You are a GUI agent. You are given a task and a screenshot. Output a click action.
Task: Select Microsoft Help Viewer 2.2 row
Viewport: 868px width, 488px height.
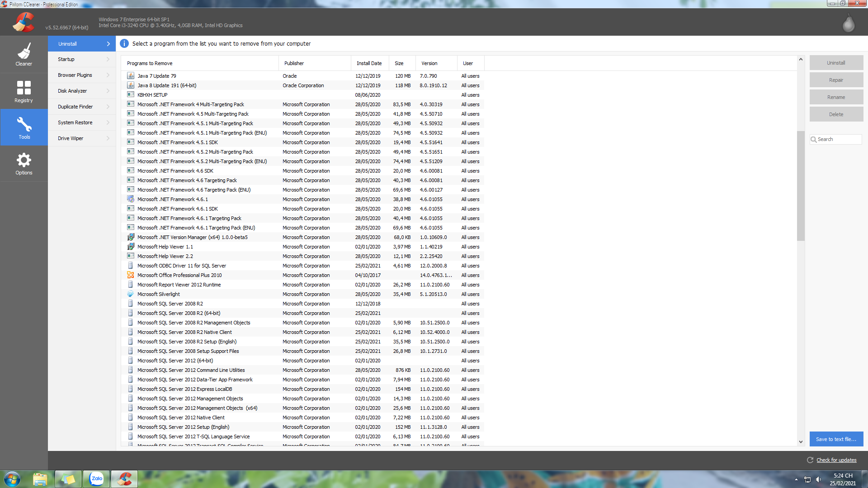point(303,256)
